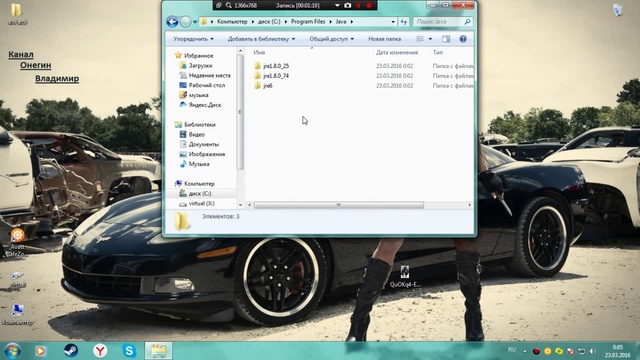Viewport: 640px width, 360px height.
Task: Click recorder magnifier zoom icon
Action: tap(229, 5)
